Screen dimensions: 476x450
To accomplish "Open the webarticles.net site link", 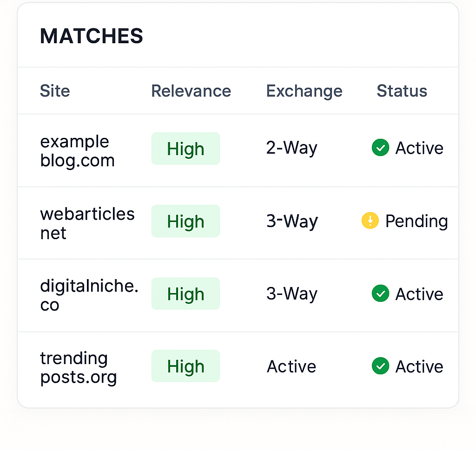I will (x=87, y=223).
